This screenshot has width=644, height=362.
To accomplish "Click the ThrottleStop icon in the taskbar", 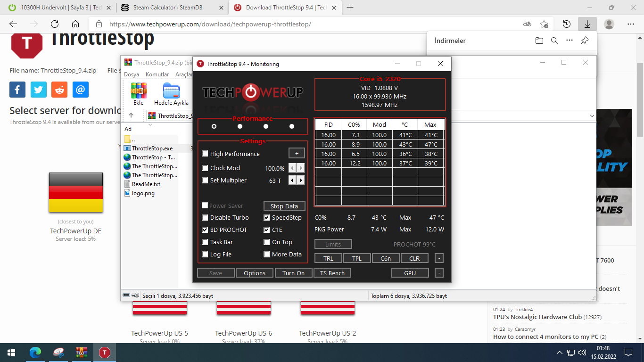I will pos(105,353).
